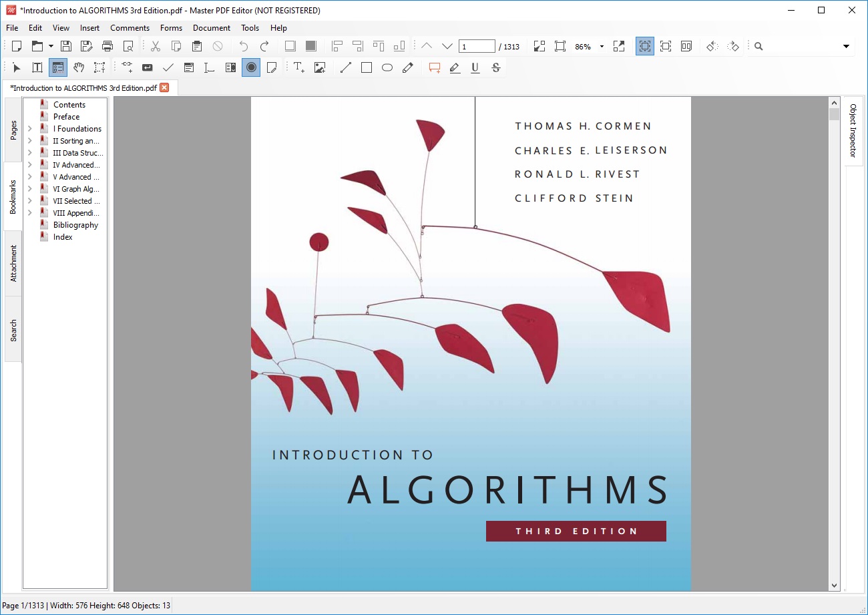This screenshot has height=615, width=868.
Task: Print the document using the printer icon
Action: pos(107,46)
